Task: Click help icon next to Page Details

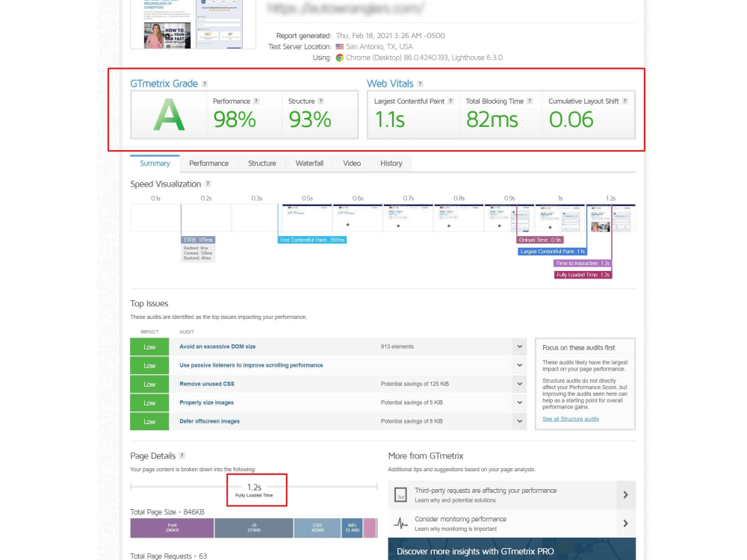Action: point(182,455)
